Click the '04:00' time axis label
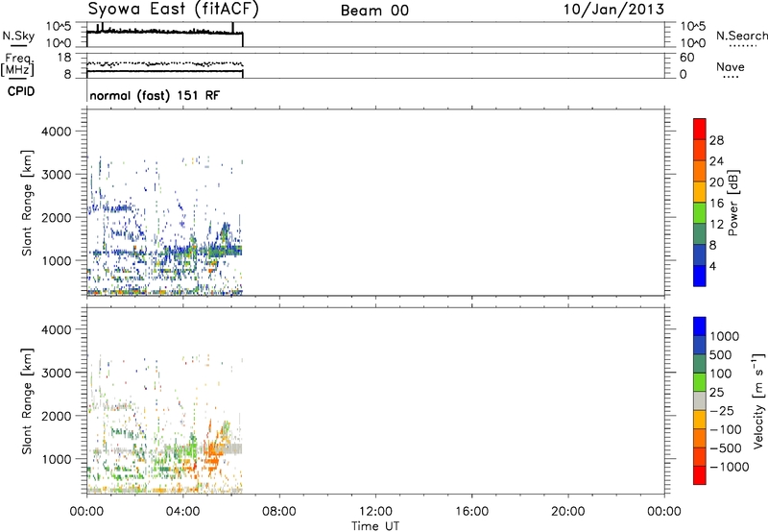This screenshot has height=532, width=768. coord(183,512)
